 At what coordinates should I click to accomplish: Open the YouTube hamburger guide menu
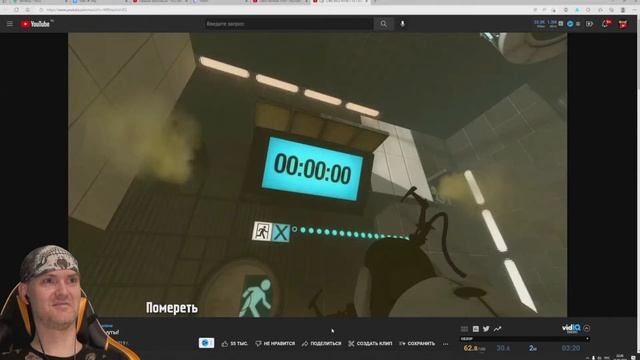tap(9, 24)
